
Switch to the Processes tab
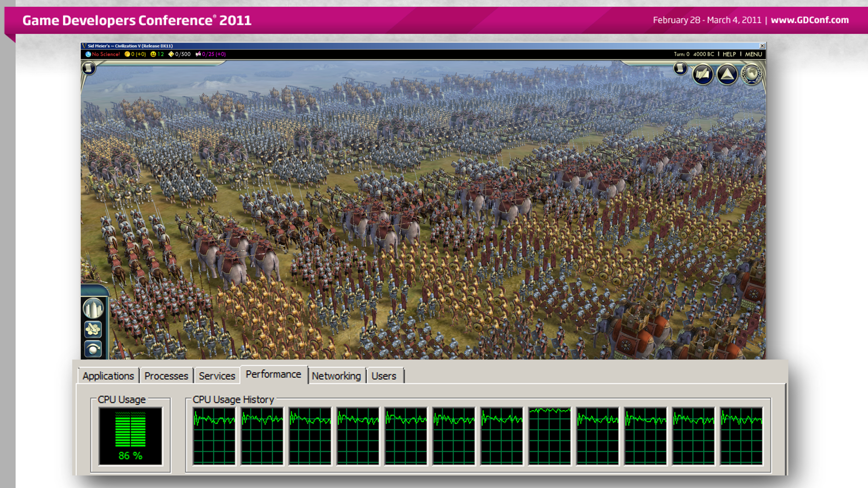pyautogui.click(x=166, y=376)
